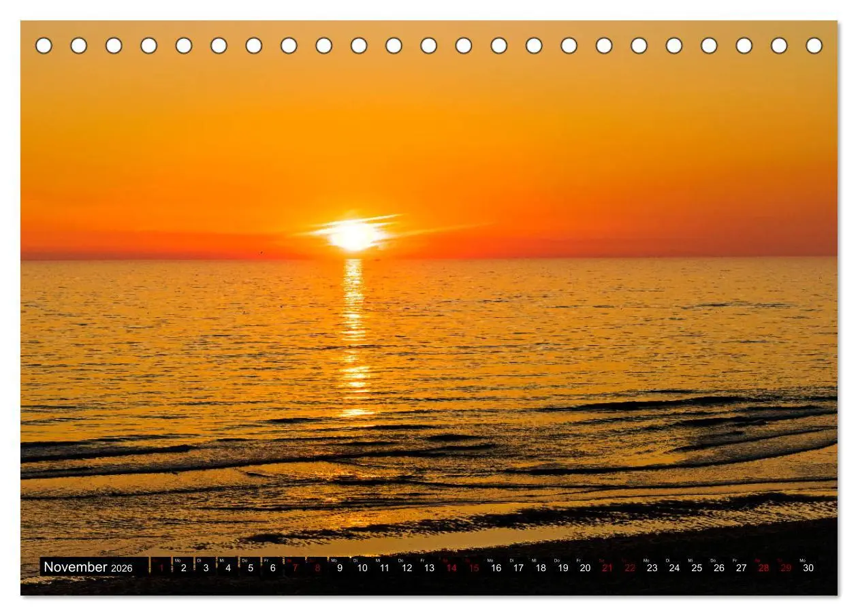
Task: Select red day 28 in the calendar strip
Action: [763, 568]
